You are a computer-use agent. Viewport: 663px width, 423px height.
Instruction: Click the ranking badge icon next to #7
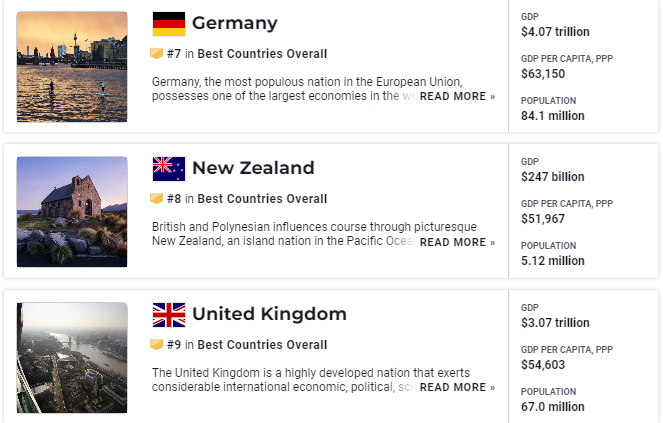tap(156, 54)
